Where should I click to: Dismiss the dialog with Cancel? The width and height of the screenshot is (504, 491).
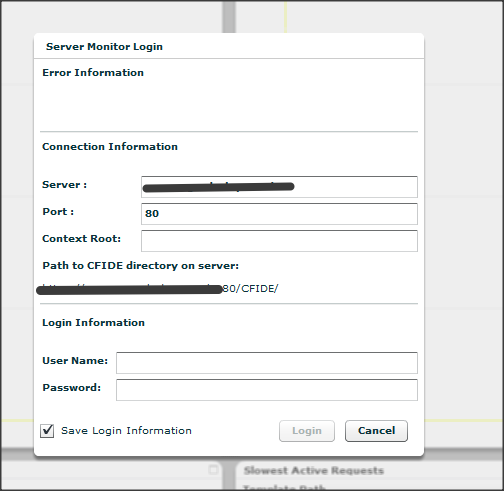coord(376,431)
